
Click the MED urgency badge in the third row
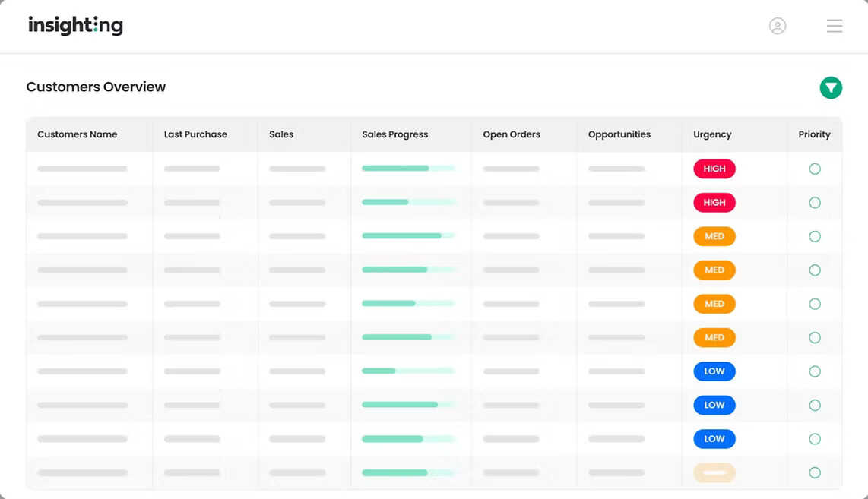714,236
